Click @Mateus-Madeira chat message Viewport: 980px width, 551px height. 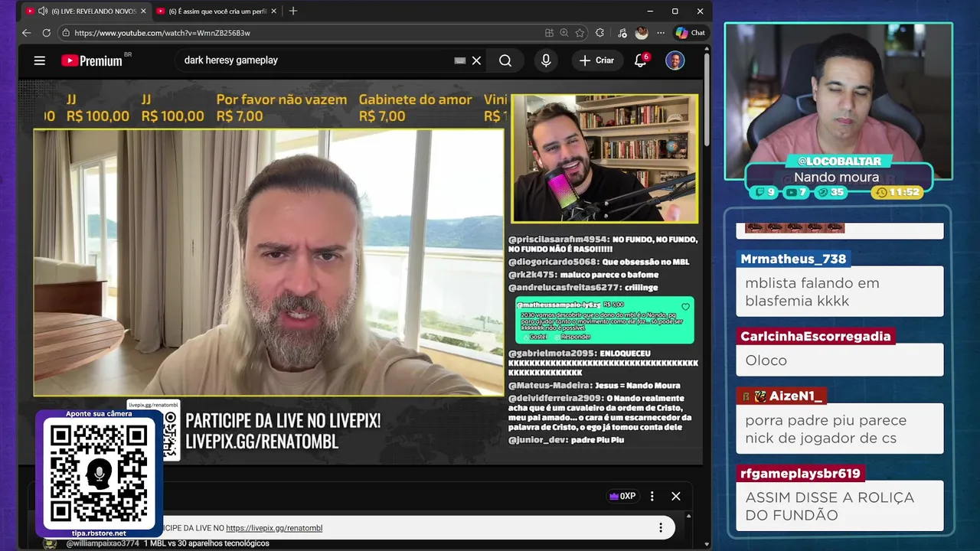click(594, 385)
